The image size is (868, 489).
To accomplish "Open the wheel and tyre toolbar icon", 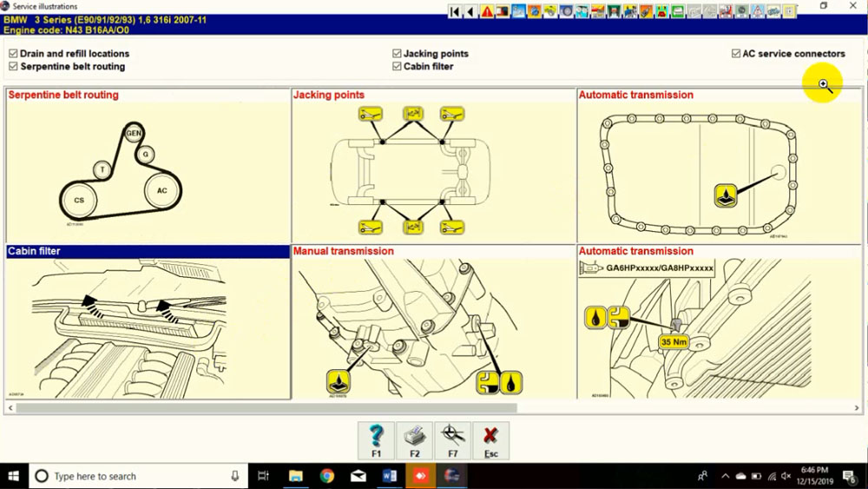I will 566,11.
